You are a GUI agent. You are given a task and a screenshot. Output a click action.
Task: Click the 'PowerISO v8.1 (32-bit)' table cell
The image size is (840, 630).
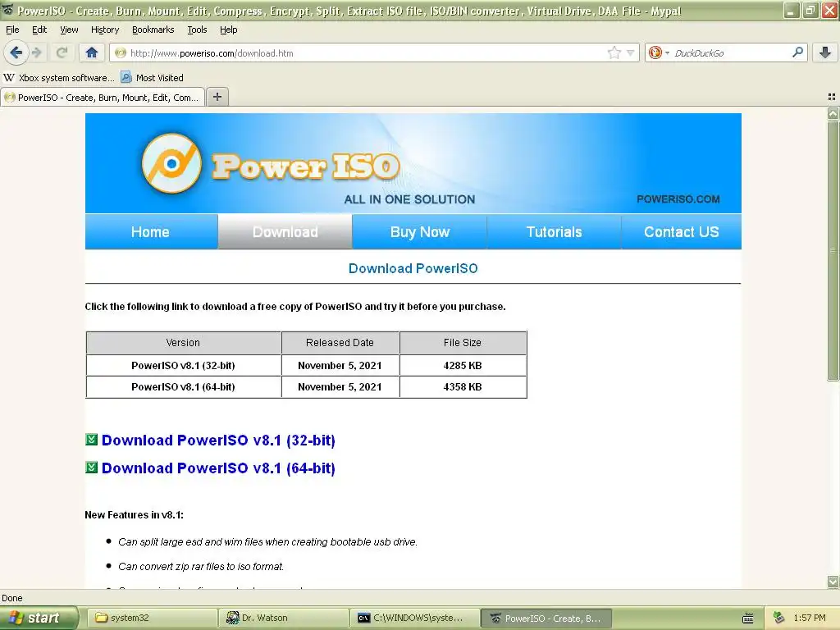coord(183,365)
